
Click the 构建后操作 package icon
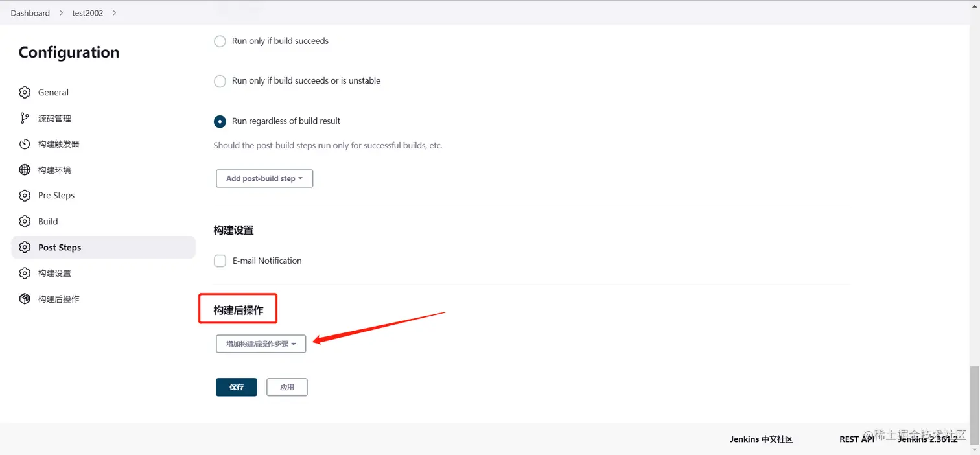click(x=25, y=299)
